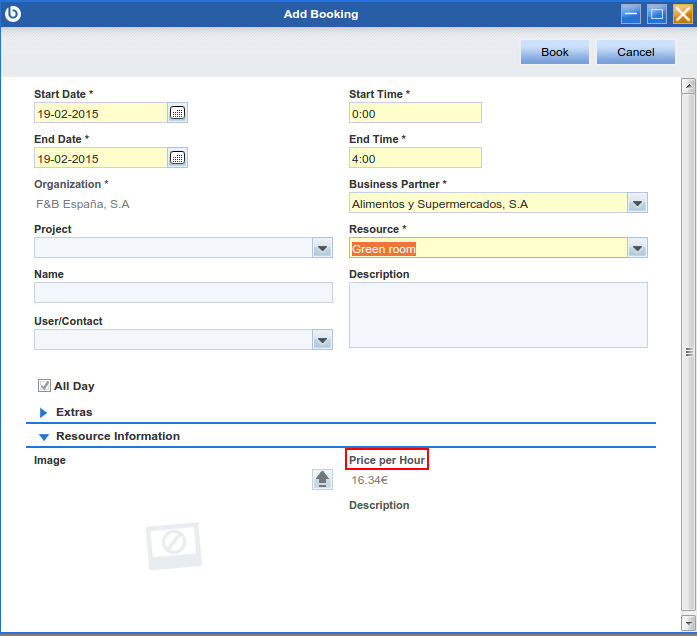Open the Start Date calendar picker
The width and height of the screenshot is (697, 636).
pyautogui.click(x=177, y=113)
